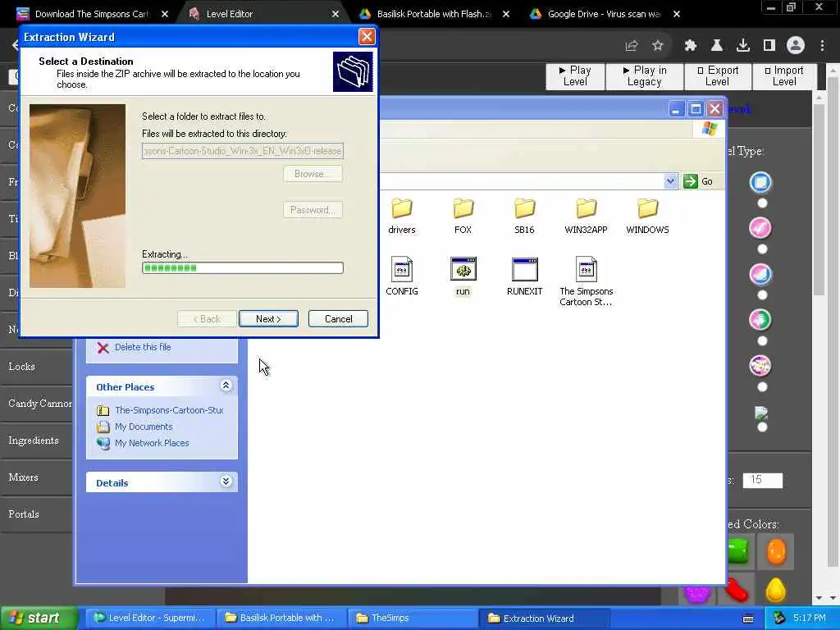This screenshot has width=840, height=630.
Task: Open browser profile avatar
Action: (796, 46)
